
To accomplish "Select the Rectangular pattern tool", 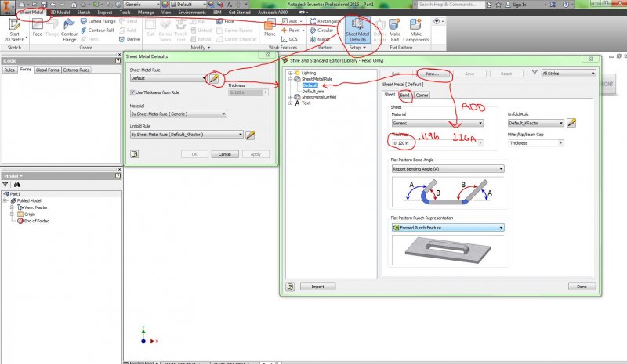I will point(324,21).
